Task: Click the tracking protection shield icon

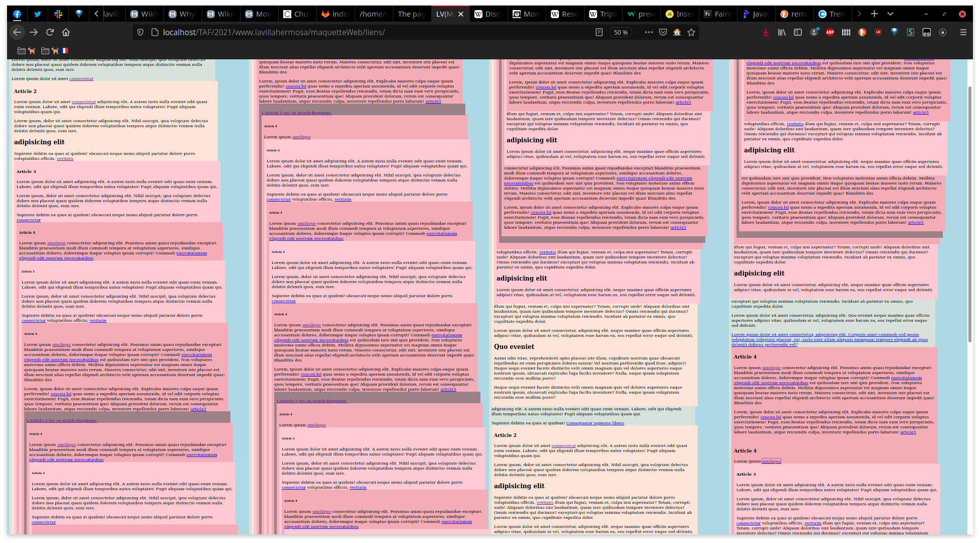Action: (140, 32)
